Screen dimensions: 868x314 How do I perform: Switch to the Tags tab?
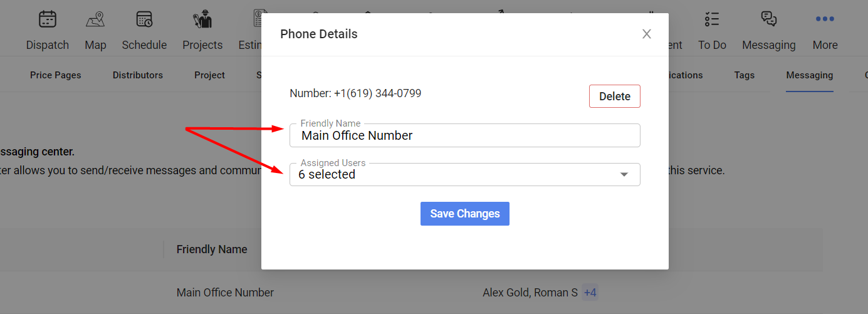coord(745,75)
